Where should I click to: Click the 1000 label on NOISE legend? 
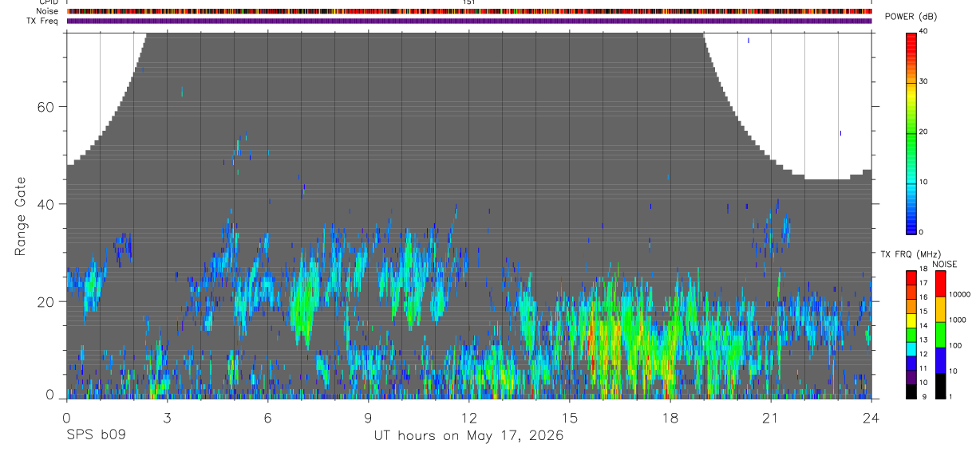click(x=958, y=320)
